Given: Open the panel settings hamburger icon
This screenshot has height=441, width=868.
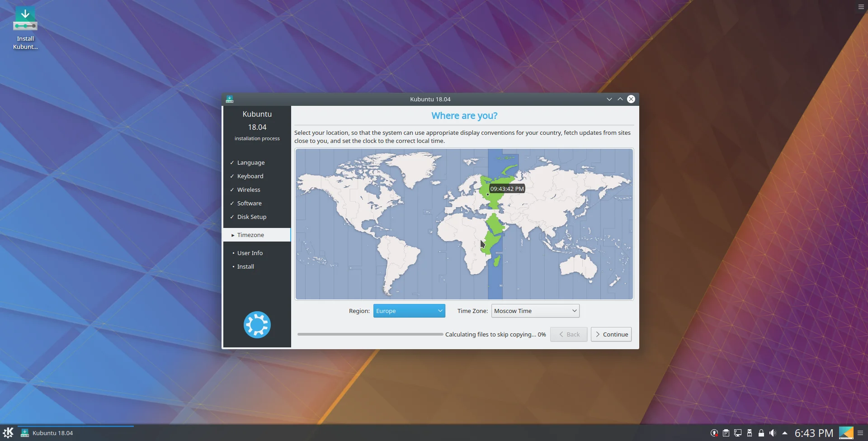Looking at the screenshot, I should click(x=860, y=433).
